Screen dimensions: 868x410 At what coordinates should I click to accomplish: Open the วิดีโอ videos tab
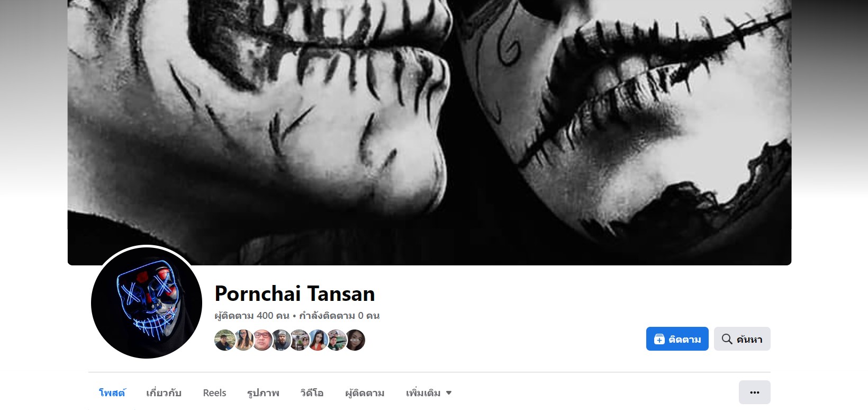point(312,393)
